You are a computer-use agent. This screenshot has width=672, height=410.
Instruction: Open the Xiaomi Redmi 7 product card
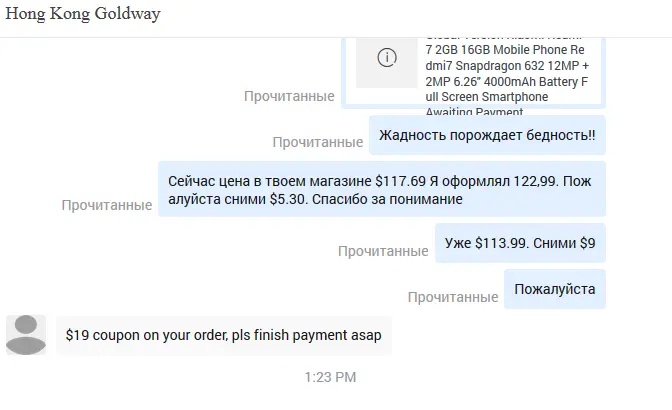(x=473, y=73)
